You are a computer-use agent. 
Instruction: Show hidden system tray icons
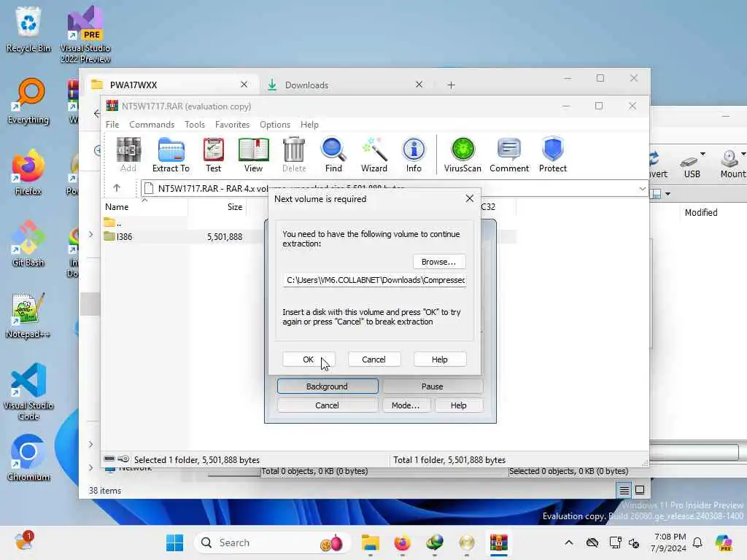569,542
